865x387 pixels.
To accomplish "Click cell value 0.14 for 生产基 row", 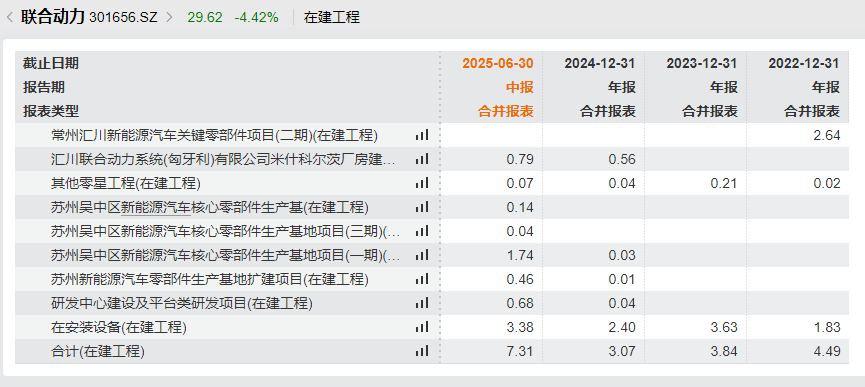I will pyautogui.click(x=520, y=207).
